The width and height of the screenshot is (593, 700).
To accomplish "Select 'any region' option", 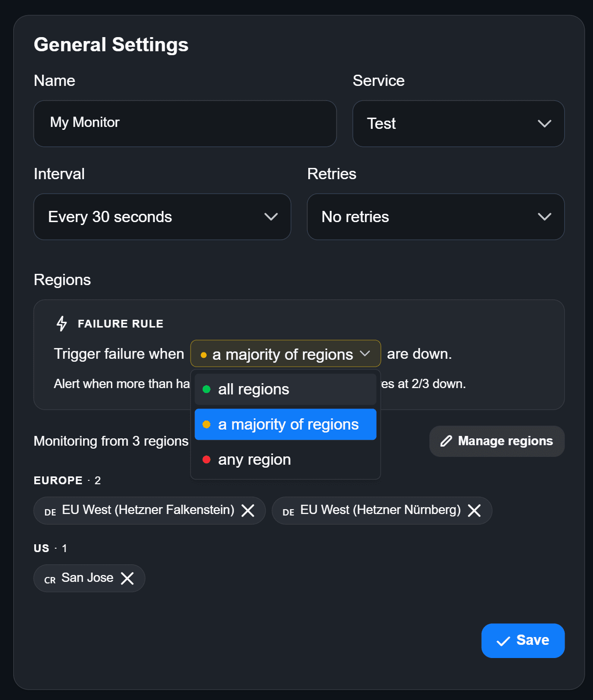I will 286,459.
